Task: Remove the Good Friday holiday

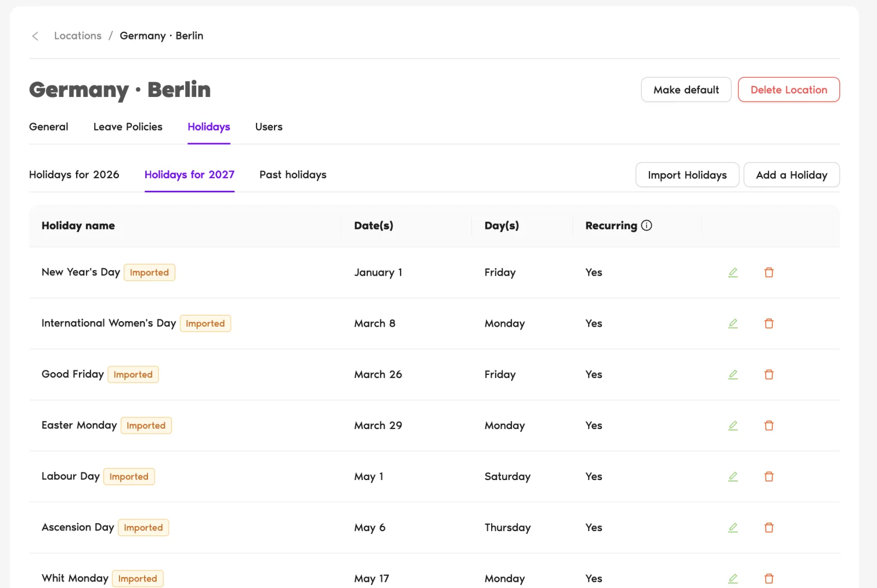Action: (769, 374)
